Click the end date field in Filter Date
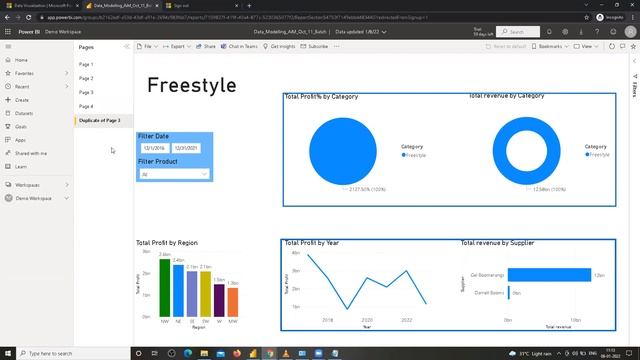The width and height of the screenshot is (640, 360). (186, 148)
